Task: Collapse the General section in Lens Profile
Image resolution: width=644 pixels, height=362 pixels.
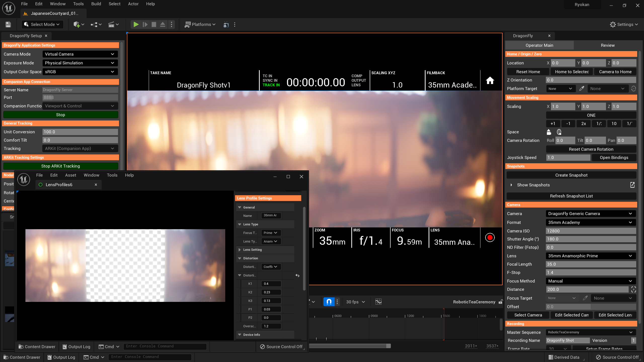Action: pos(240,207)
